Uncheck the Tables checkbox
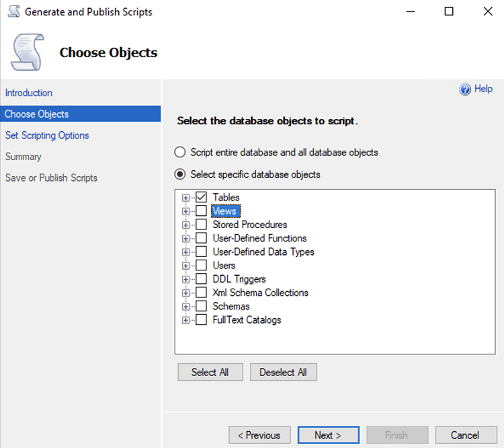Viewport: 504px width, 448px height. coord(201,198)
